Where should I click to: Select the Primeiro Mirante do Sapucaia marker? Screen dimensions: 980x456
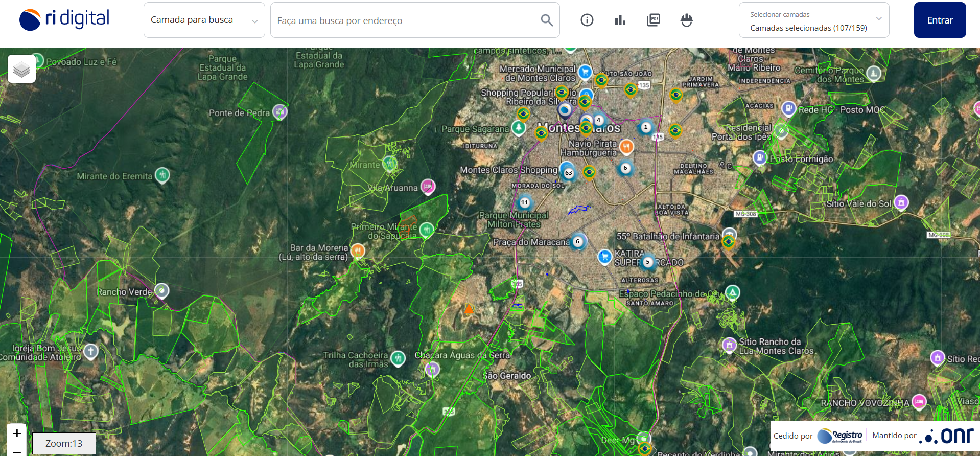tap(427, 230)
